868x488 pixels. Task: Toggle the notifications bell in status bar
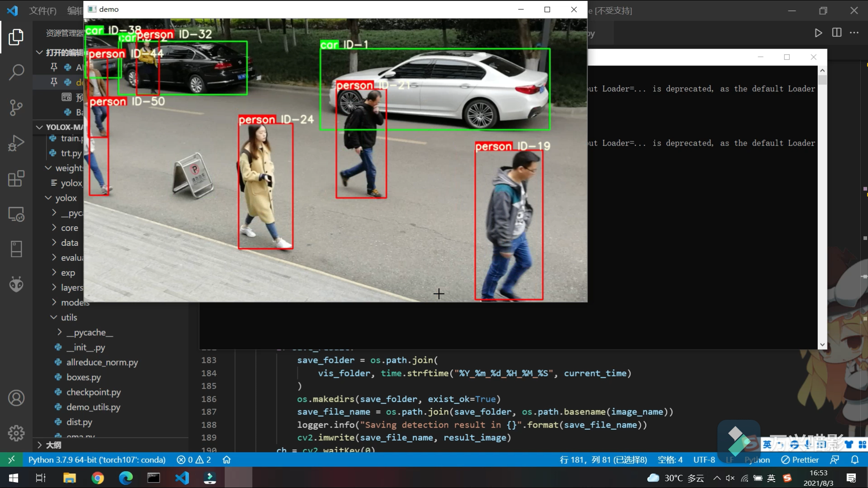pyautogui.click(x=854, y=460)
